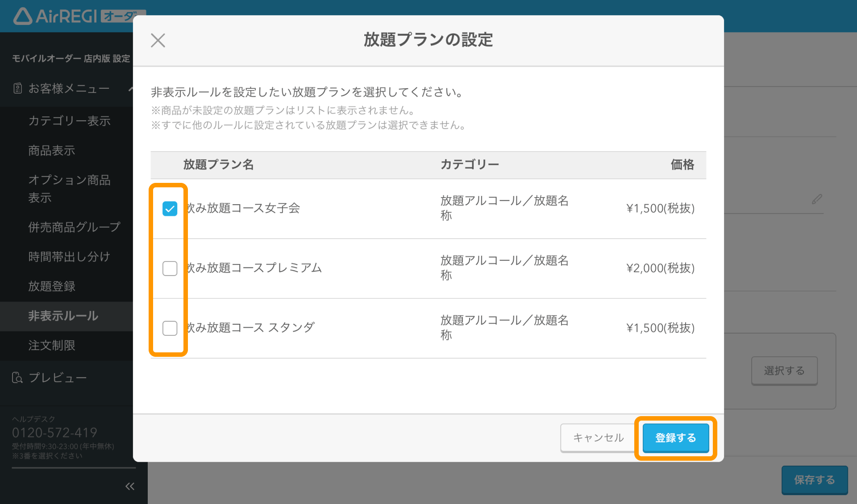Image resolution: width=857 pixels, height=504 pixels.
Task: Open 注文制限 in sidebar
Action: pyautogui.click(x=52, y=345)
